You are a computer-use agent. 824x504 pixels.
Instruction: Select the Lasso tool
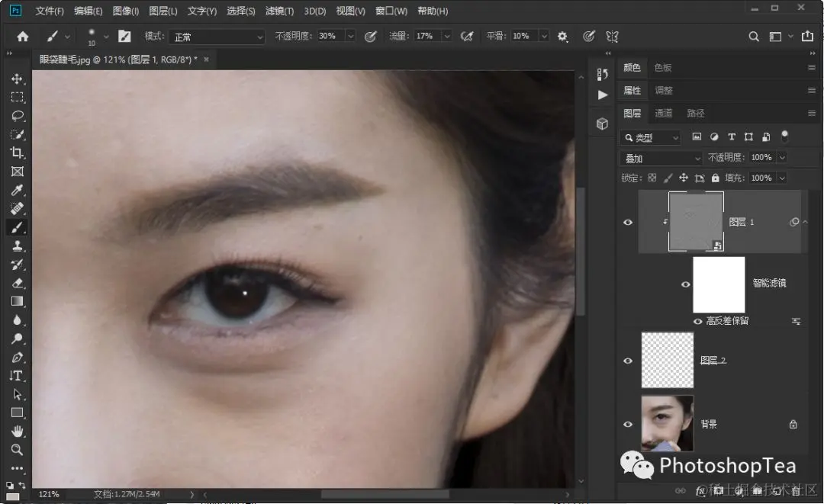tap(17, 116)
